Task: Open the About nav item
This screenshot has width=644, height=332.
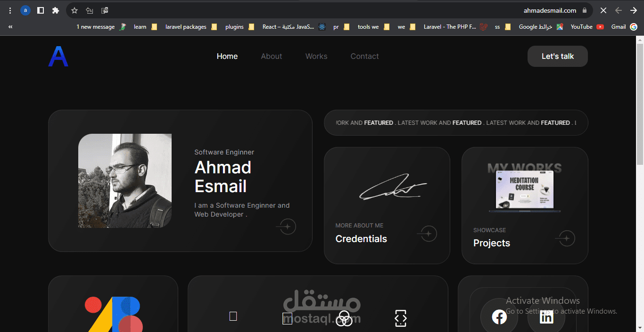Action: (272, 56)
